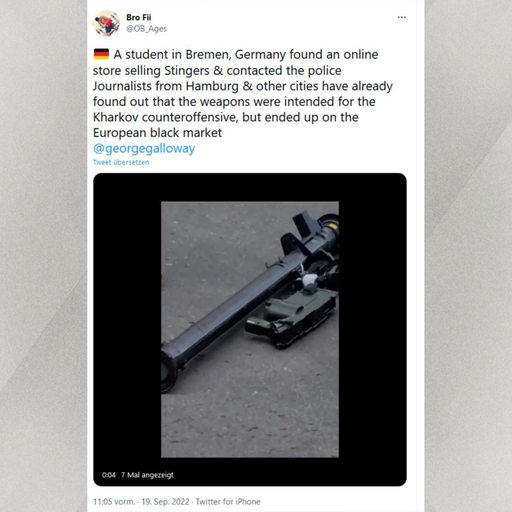Select the display name Bro Fii
This screenshot has width=512, height=512.
tap(139, 17)
